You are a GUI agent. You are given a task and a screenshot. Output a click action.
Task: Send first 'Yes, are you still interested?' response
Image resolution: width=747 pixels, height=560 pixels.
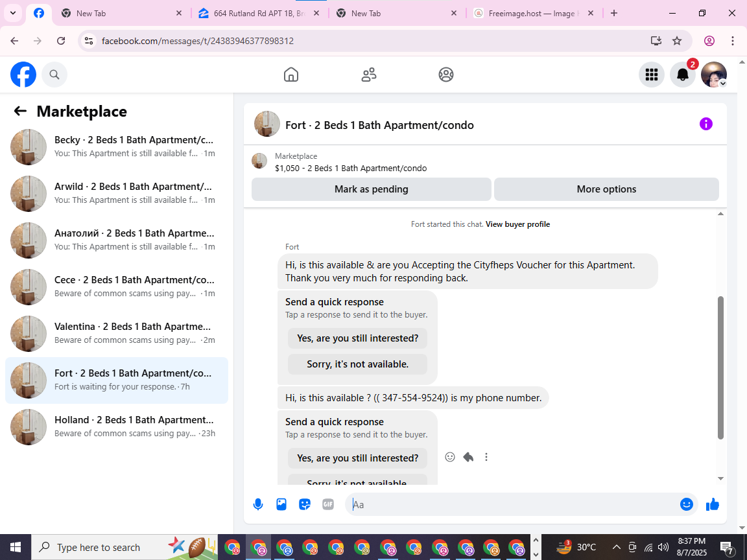(x=357, y=338)
